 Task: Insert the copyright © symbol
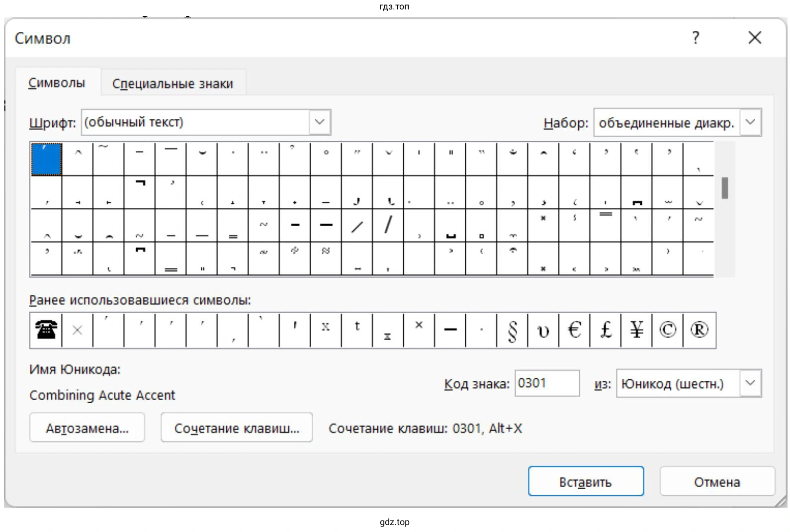(x=667, y=330)
